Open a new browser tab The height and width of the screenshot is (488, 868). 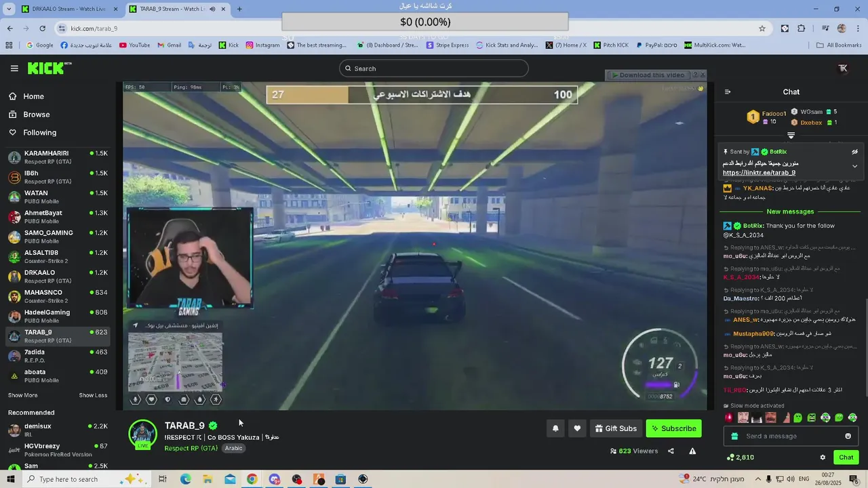point(239,9)
